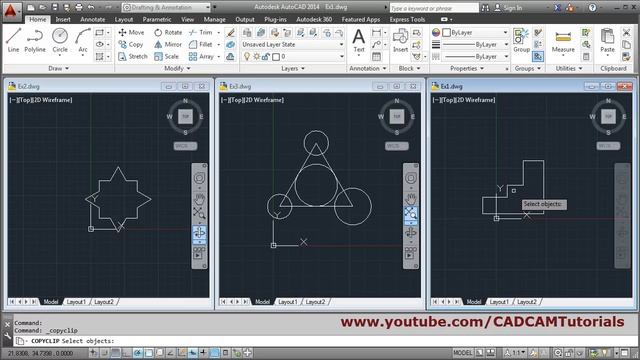Activate the Stretch command
This screenshot has height=360, width=640.
coord(133,57)
